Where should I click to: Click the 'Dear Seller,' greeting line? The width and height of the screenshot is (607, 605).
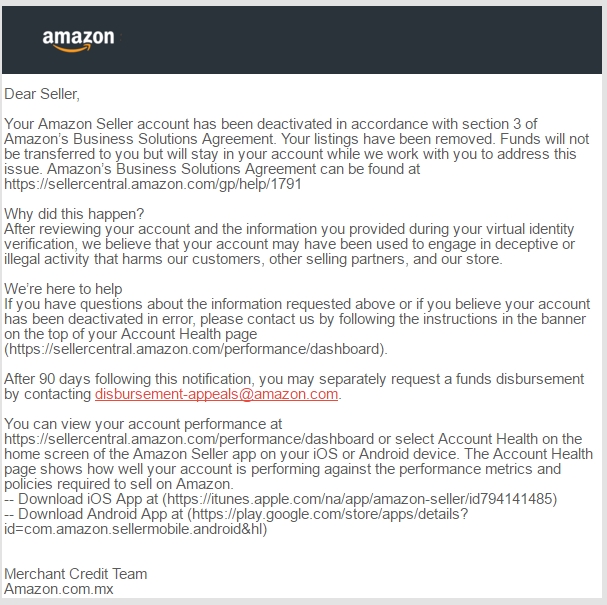tap(42, 94)
